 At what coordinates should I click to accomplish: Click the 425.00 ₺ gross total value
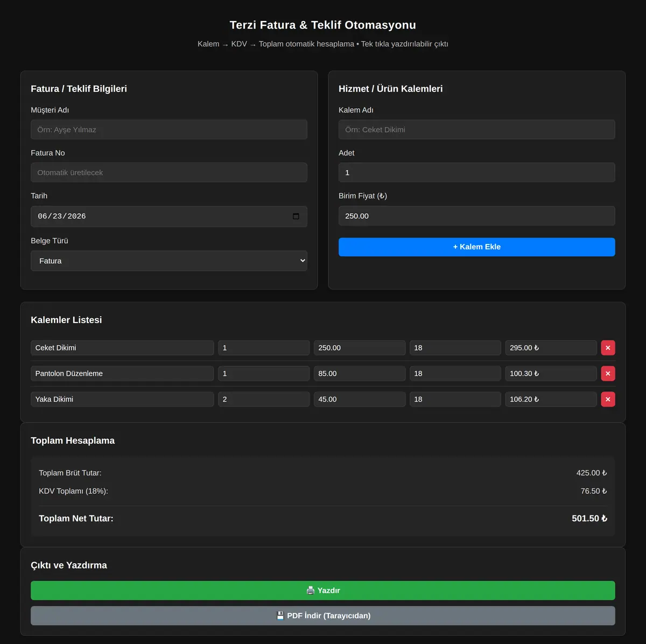[x=592, y=473]
